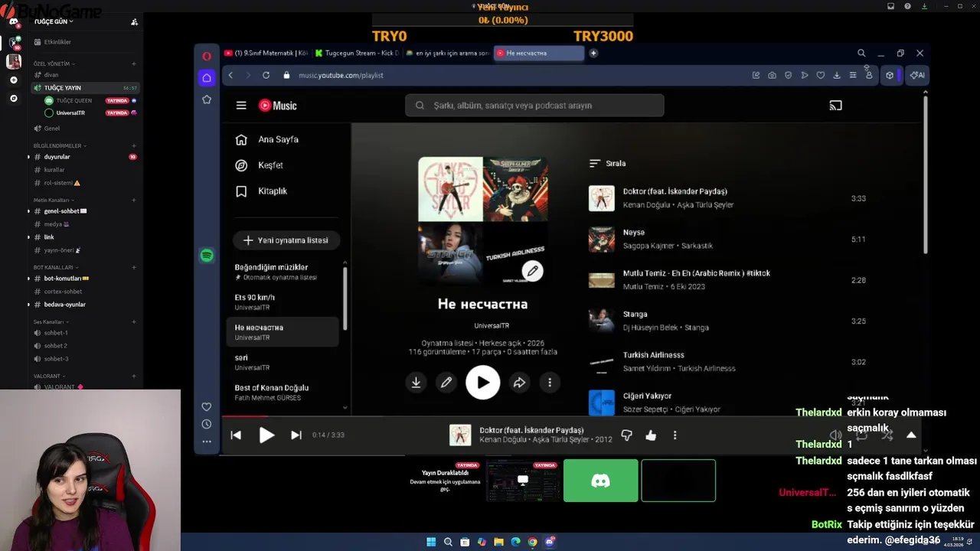Viewport: 980px width, 551px height.
Task: Like the current song with thumbs up
Action: (x=651, y=435)
